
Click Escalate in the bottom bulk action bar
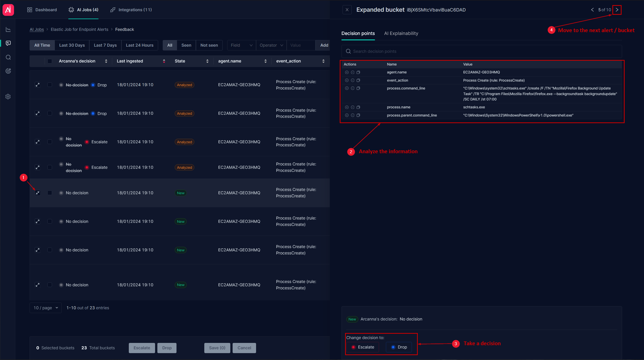pyautogui.click(x=142, y=348)
